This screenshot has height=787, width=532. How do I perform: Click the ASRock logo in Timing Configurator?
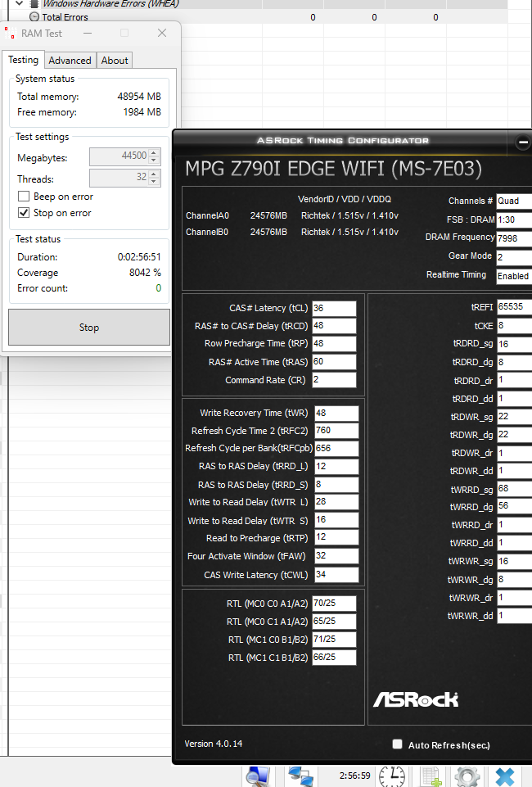(x=416, y=699)
